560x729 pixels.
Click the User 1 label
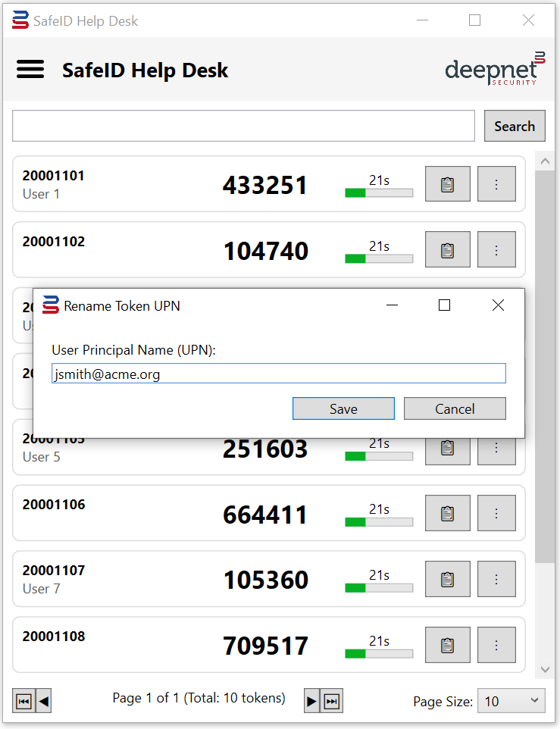[x=41, y=194]
